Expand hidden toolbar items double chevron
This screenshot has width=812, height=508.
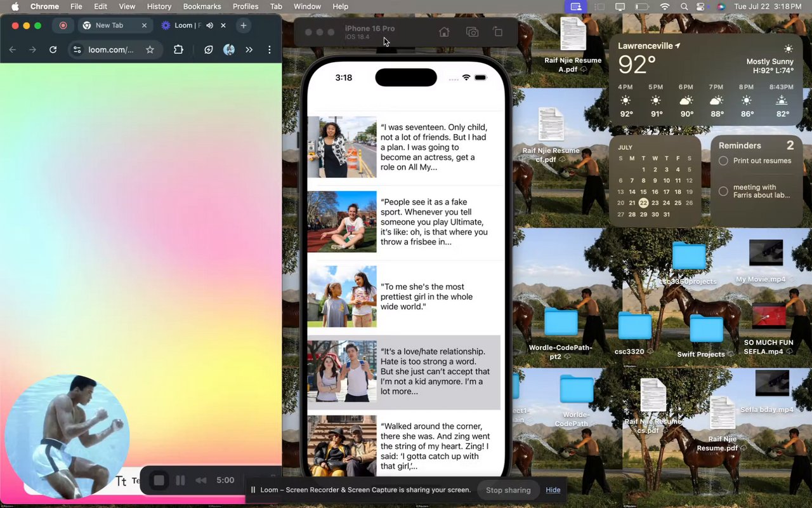[x=249, y=50]
